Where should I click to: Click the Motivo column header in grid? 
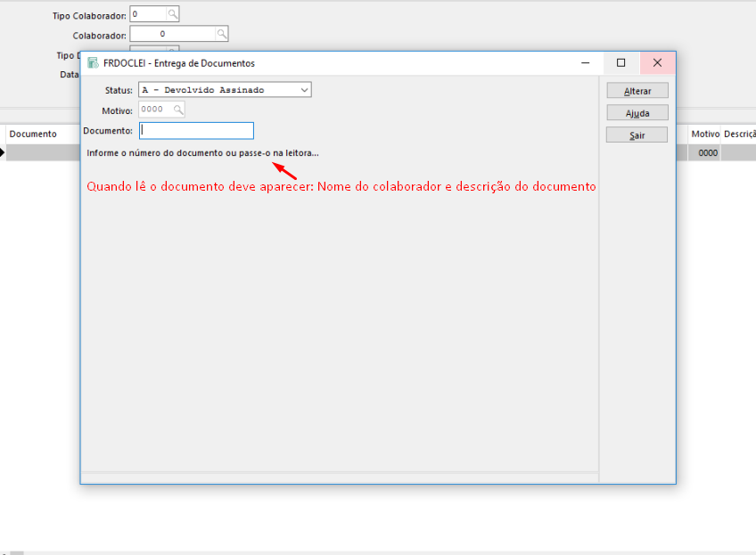tap(705, 134)
